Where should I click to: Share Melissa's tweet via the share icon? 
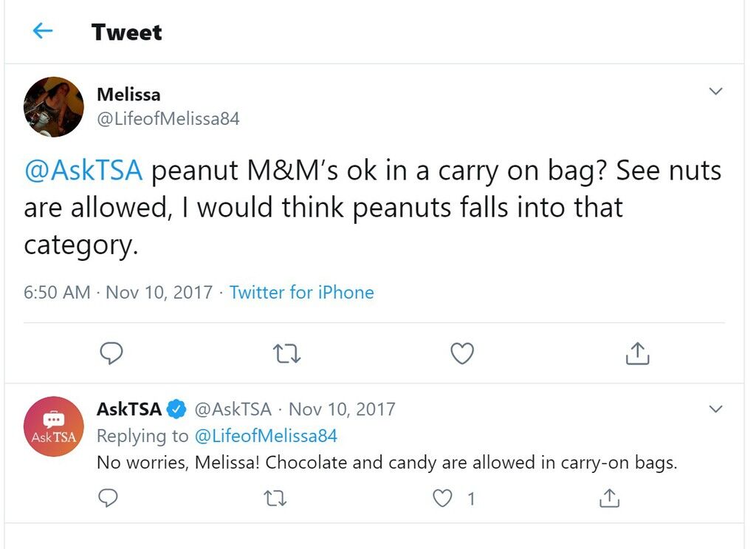coord(637,353)
